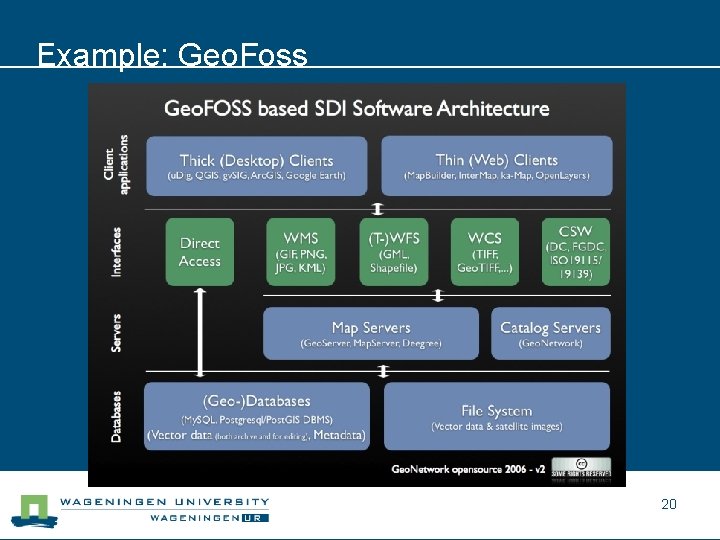Click the green '(T-)WFS' interface box
This screenshot has height=540, width=720.
[394, 252]
